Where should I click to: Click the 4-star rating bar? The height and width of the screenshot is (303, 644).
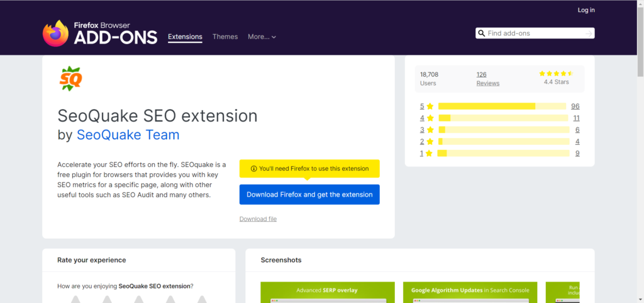[503, 118]
